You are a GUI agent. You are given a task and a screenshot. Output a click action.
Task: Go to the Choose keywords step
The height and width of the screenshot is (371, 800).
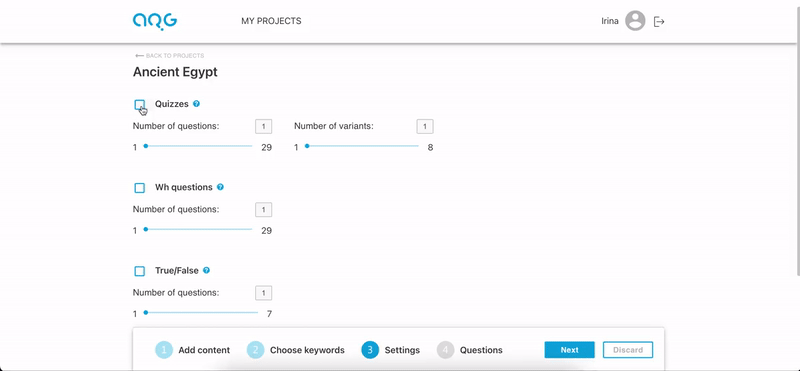pyautogui.click(x=307, y=350)
